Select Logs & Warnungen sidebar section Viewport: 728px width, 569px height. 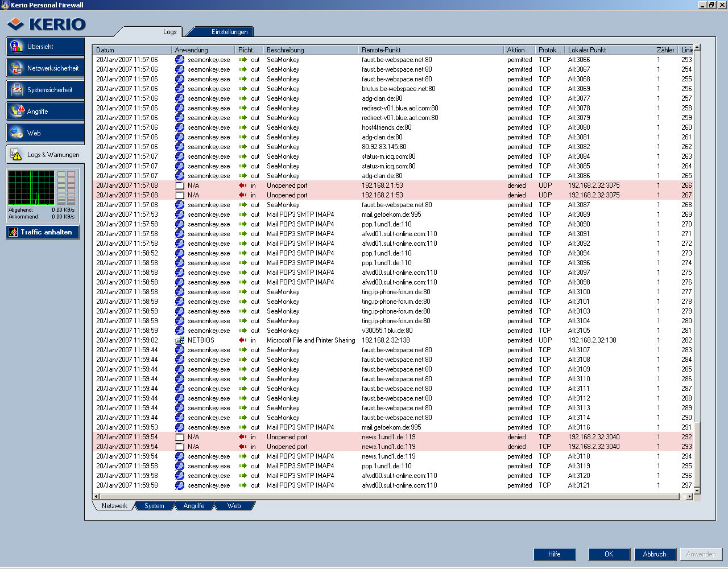45,155
